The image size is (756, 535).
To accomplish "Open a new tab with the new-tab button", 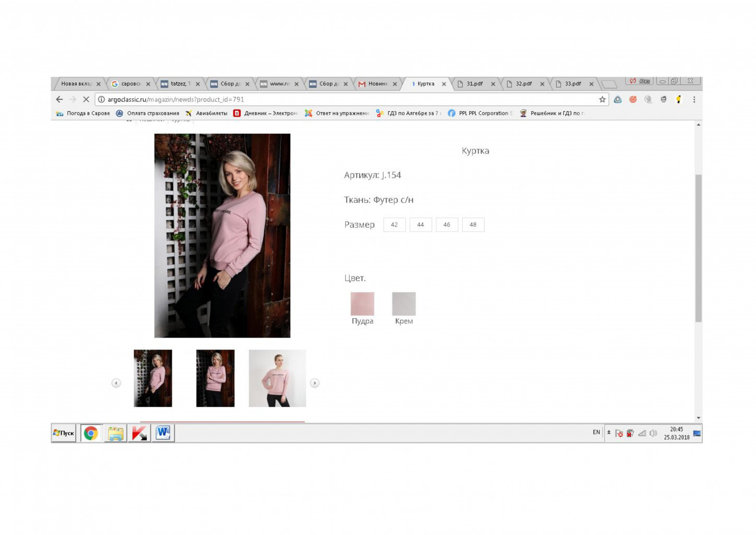I will [609, 84].
